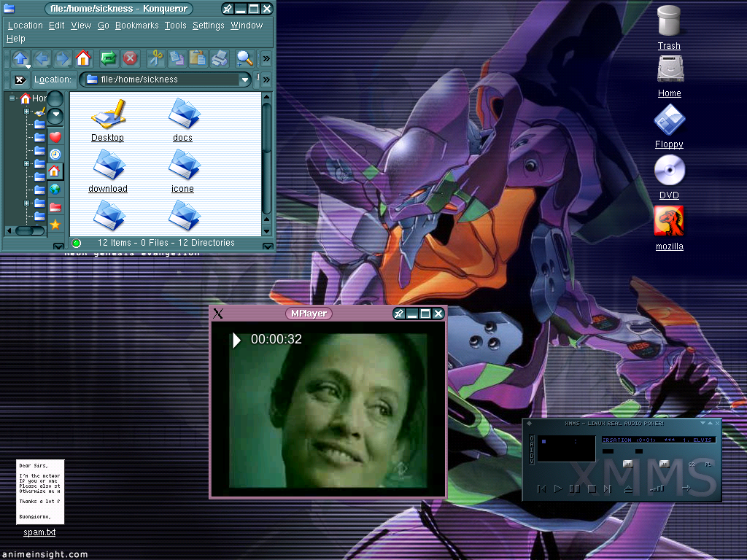The height and width of the screenshot is (560, 747).
Task: Click Previous track in XMMS
Action: coord(542,489)
